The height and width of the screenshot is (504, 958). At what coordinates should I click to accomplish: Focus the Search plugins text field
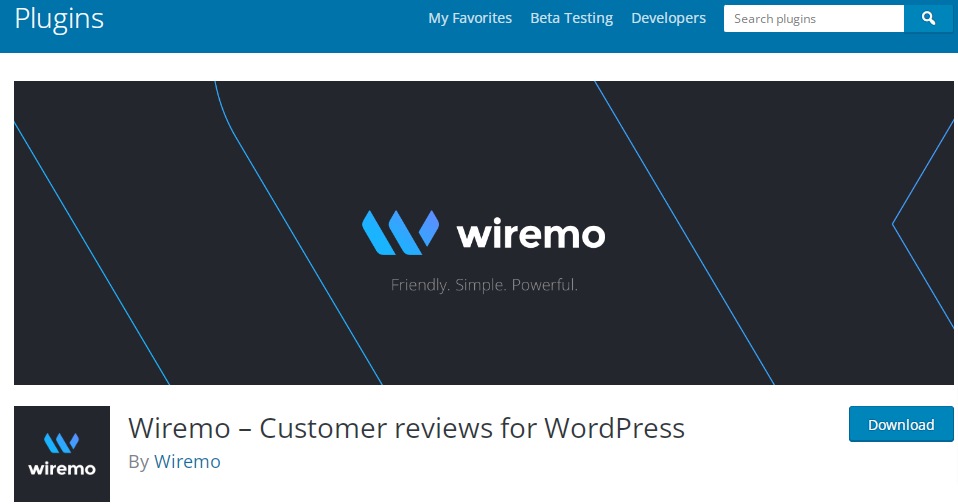[x=814, y=18]
